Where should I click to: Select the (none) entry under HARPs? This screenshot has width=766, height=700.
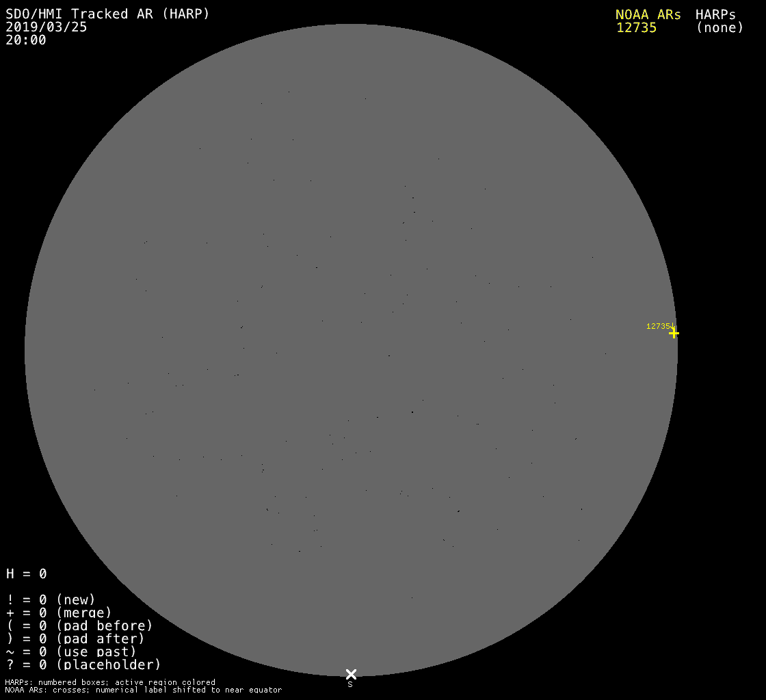(x=719, y=28)
